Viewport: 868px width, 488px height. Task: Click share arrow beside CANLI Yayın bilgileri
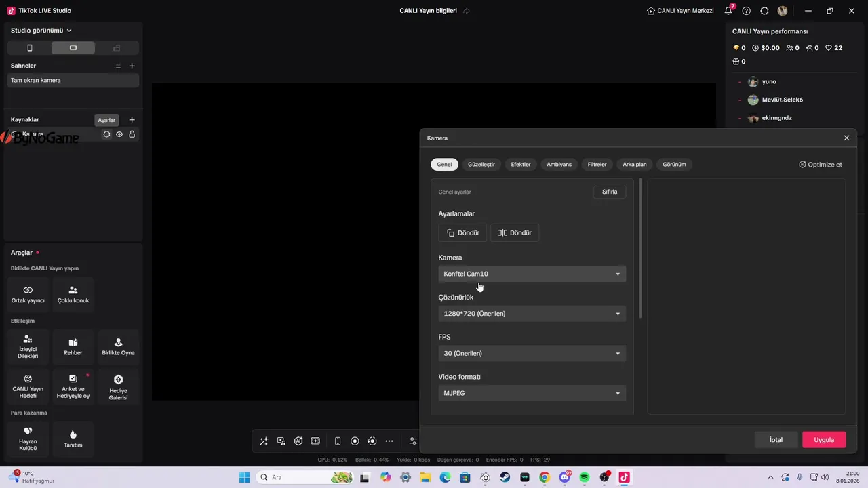pyautogui.click(x=466, y=11)
